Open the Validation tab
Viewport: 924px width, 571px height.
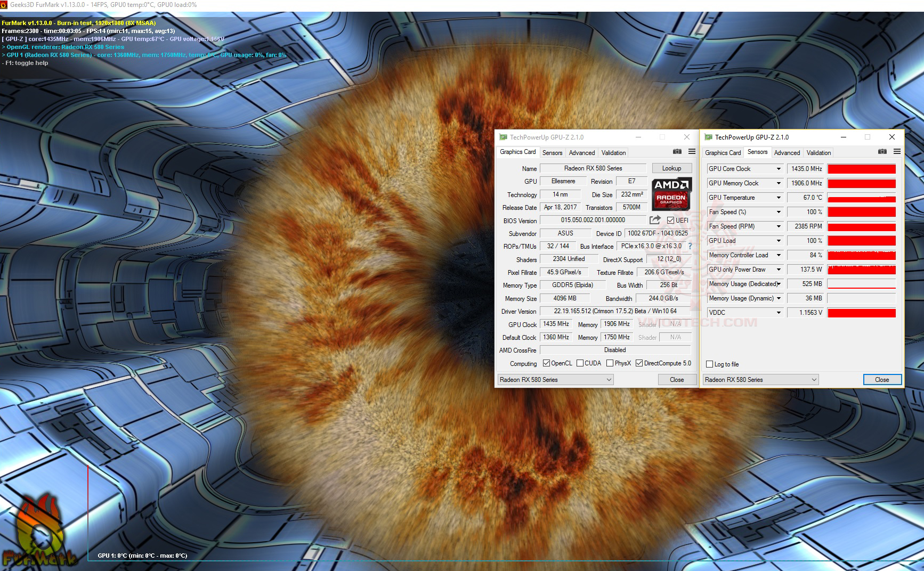[x=613, y=153]
